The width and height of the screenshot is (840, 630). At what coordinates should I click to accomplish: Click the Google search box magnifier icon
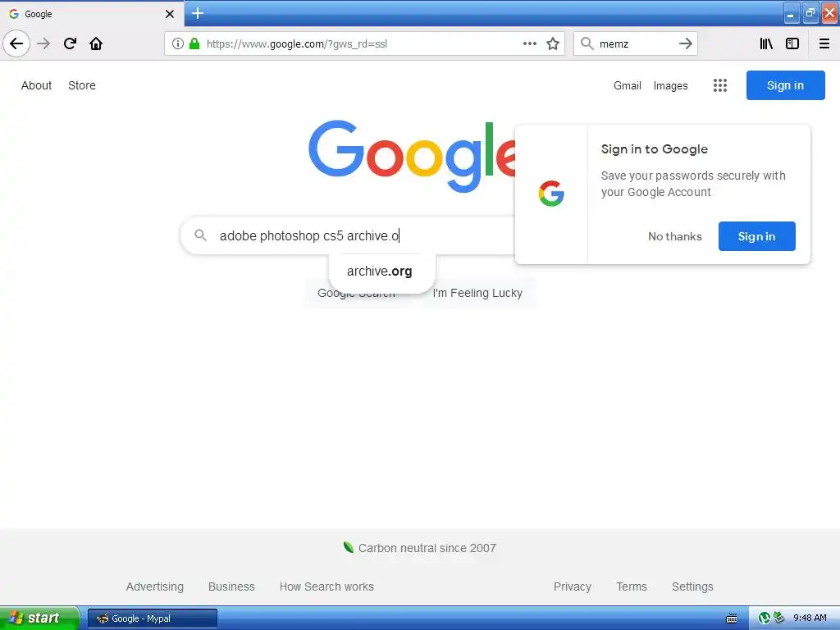[x=200, y=235]
